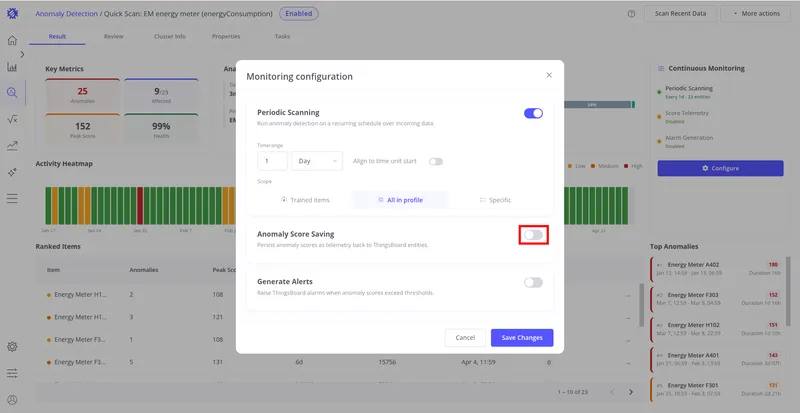Viewport: 800px width, 413px height.
Task: Open the settings gear sidebar icon
Action: click(12, 347)
